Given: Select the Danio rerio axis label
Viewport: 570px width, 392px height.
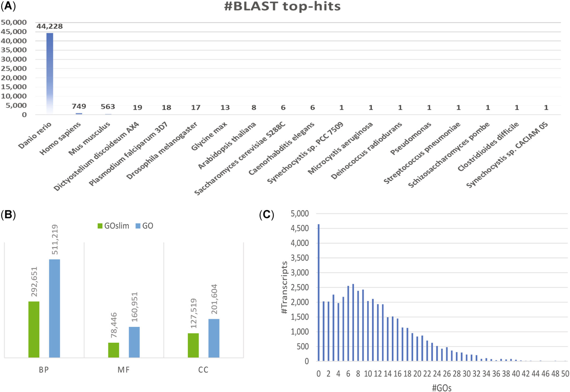Looking at the screenshot, I should tap(35, 136).
